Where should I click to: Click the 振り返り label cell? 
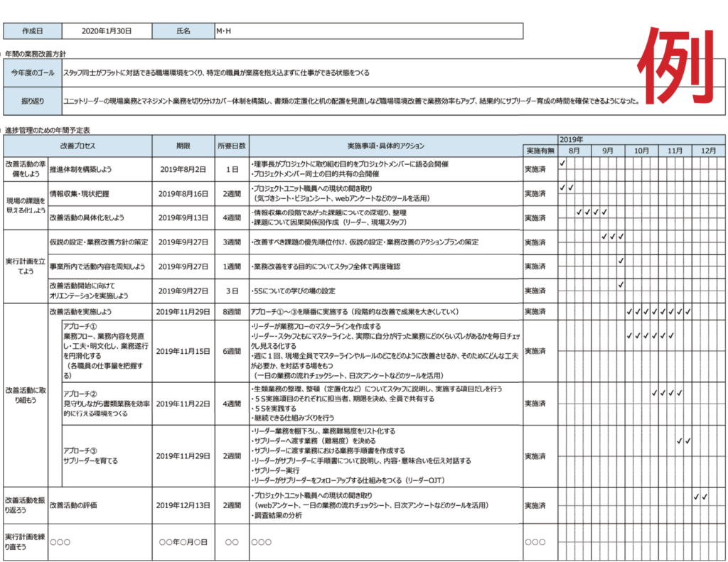tap(33, 101)
